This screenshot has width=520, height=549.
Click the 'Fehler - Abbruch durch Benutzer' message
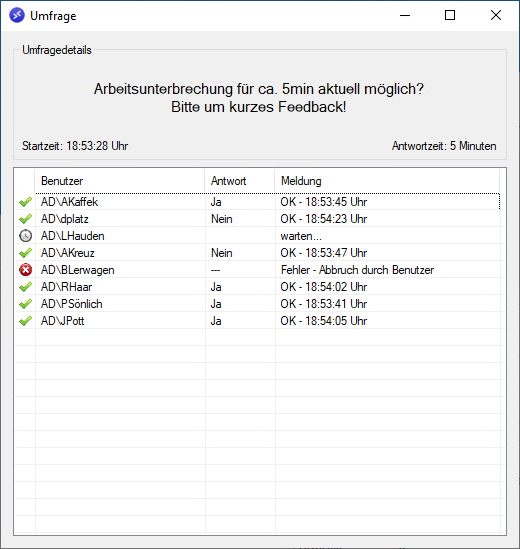point(357,270)
